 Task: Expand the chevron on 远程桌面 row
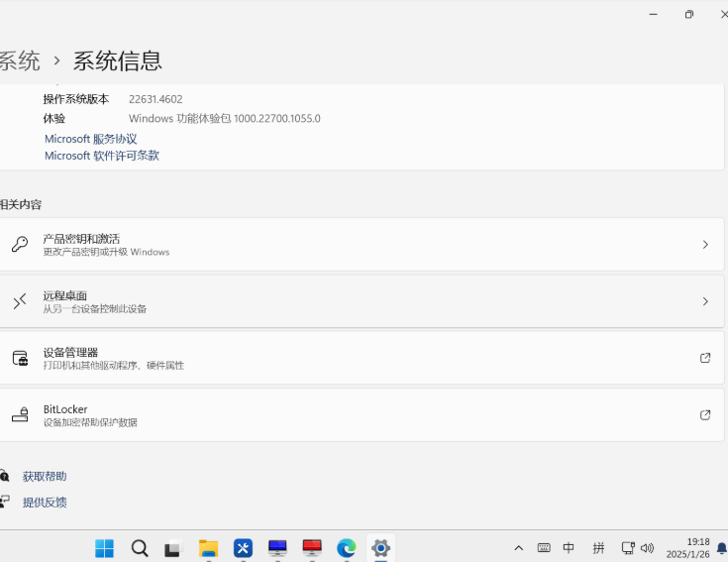point(705,301)
